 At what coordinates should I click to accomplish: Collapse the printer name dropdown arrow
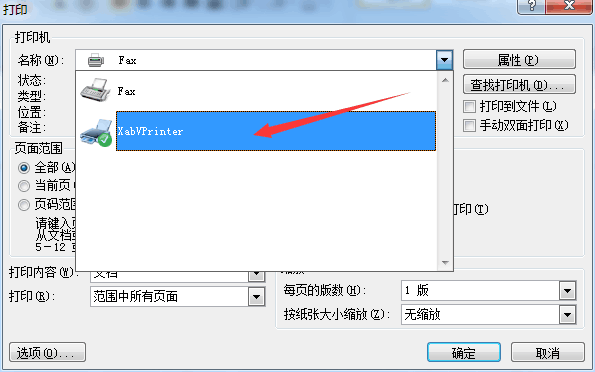coord(444,60)
